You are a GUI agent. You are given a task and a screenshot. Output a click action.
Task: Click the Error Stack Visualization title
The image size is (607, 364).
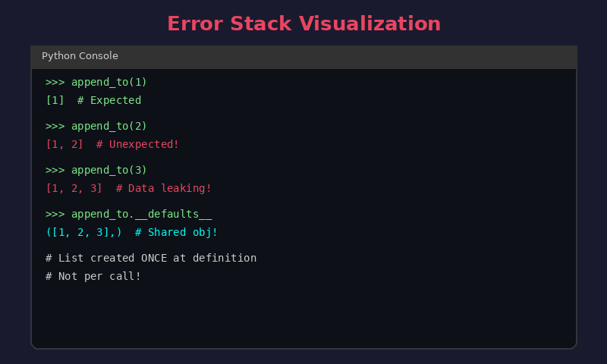pyautogui.click(x=304, y=24)
